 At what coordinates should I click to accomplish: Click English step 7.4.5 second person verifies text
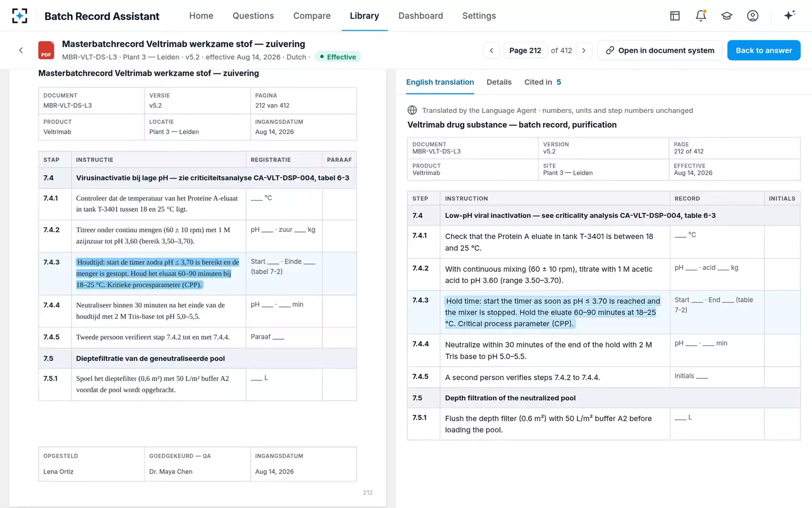click(522, 377)
